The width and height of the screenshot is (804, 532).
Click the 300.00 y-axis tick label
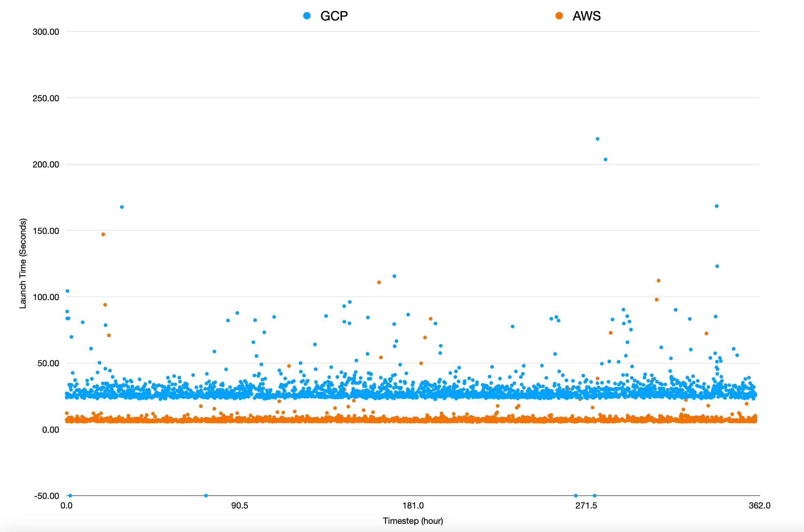tap(46, 32)
